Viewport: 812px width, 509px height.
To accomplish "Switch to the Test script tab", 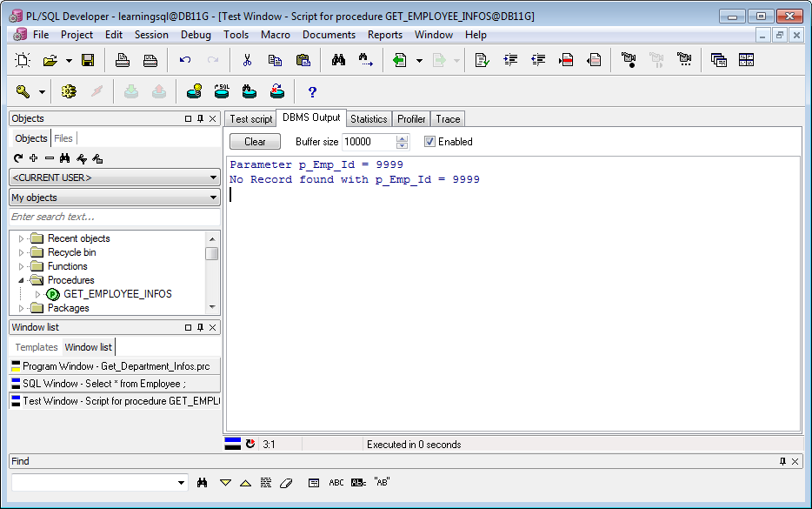I will (250, 119).
